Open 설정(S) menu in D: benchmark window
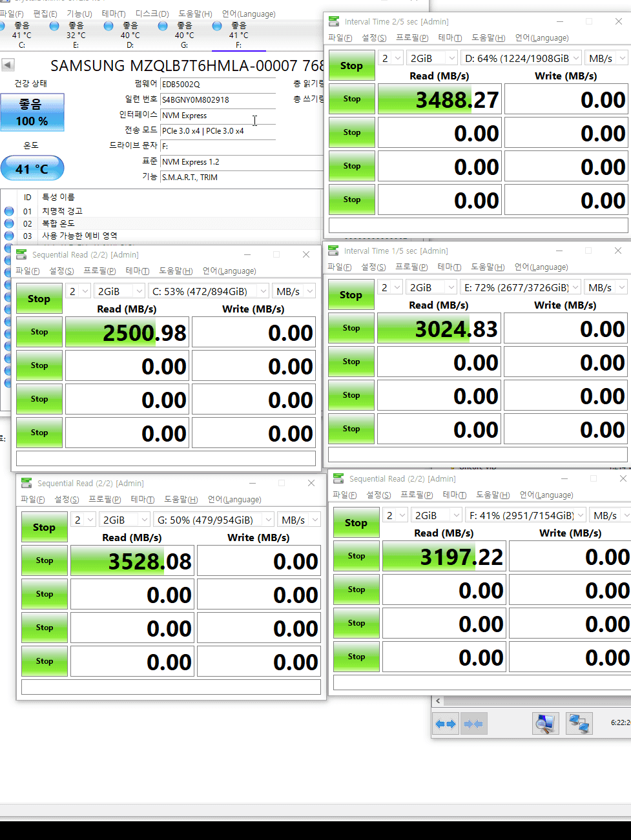 tap(374, 38)
